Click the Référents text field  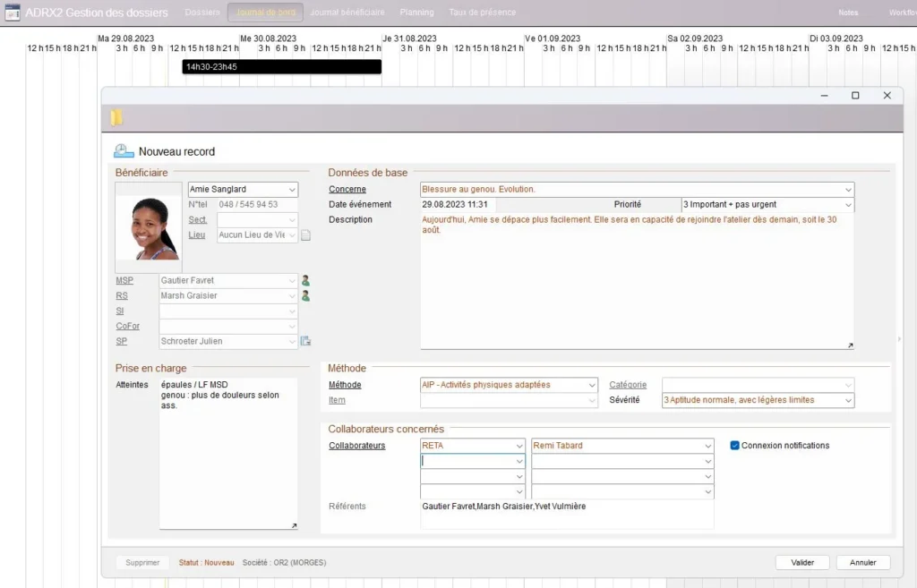tap(567, 514)
